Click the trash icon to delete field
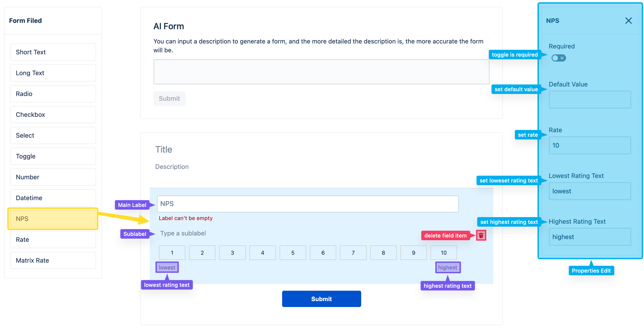 tap(481, 235)
